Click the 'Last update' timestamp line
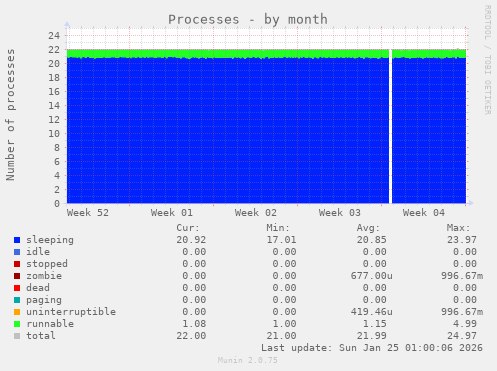The width and height of the screenshot is (497, 371). 372,348
